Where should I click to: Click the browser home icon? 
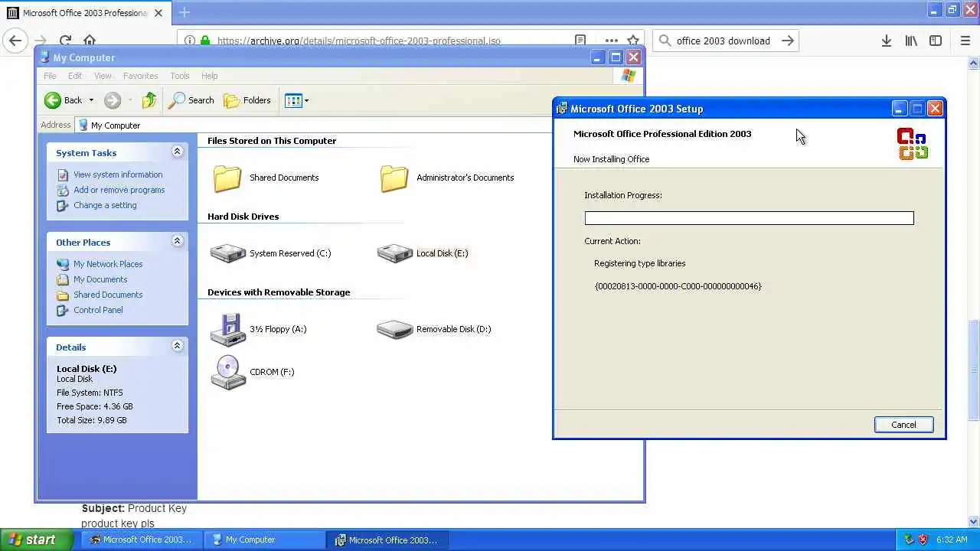click(x=90, y=41)
